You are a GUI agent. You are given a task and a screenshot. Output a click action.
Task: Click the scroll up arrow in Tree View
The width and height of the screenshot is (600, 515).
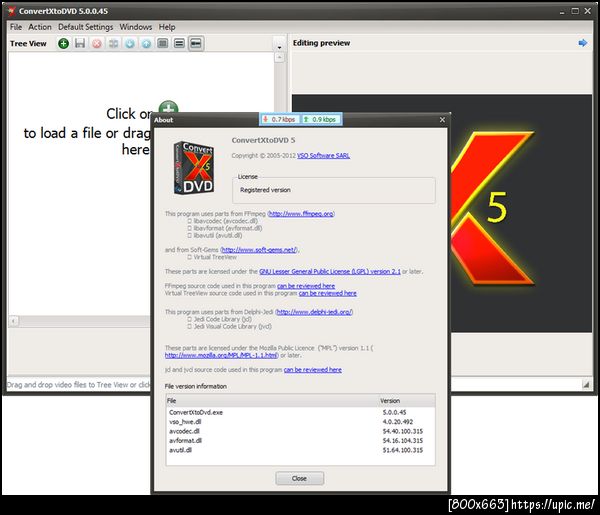pos(280,58)
